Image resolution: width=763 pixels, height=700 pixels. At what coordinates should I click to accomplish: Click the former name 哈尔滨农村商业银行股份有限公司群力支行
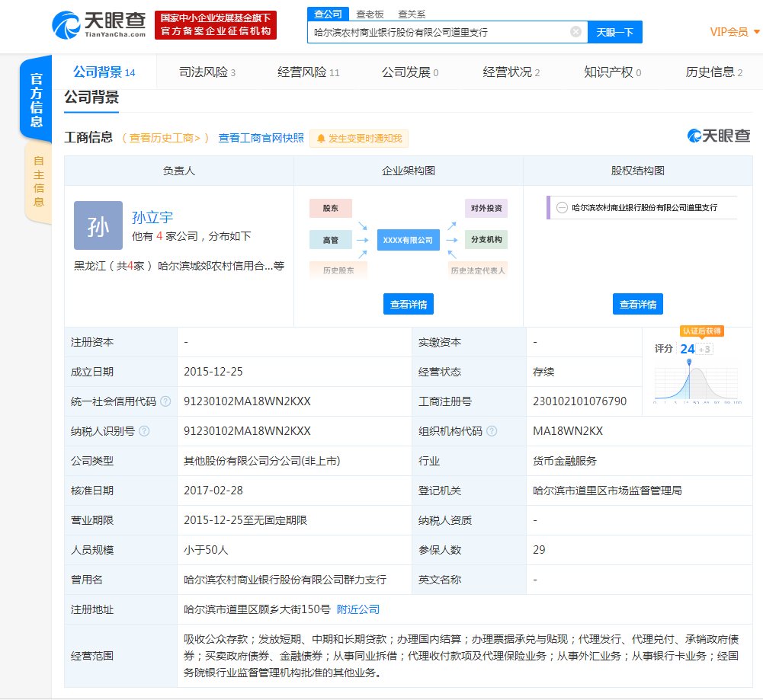(x=285, y=580)
